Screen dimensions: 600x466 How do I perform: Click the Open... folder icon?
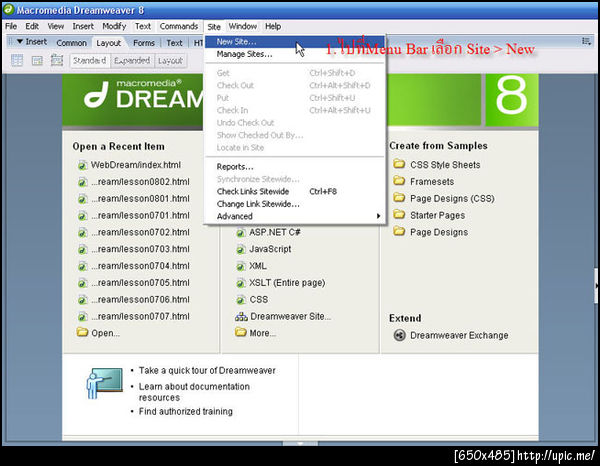[82, 332]
